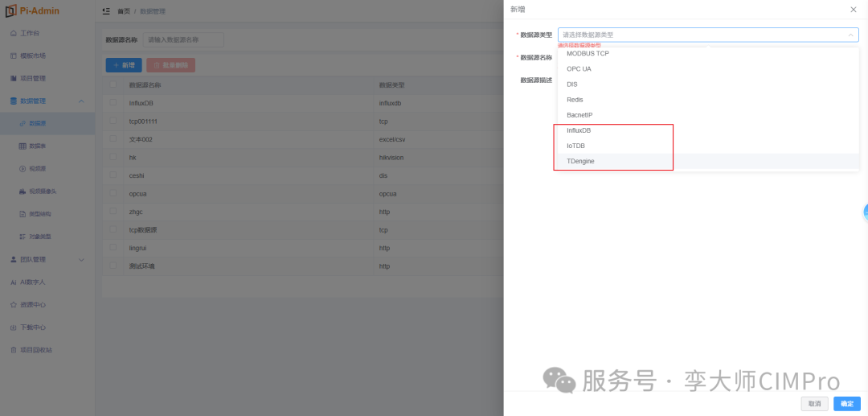The image size is (868, 416).
Task: Click the 视频摄像头 camera icon in sidebar
Action: tap(23, 192)
